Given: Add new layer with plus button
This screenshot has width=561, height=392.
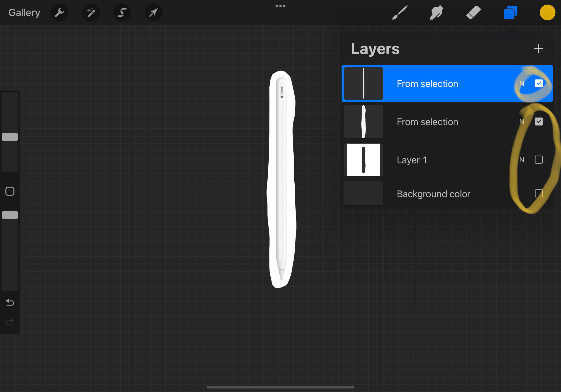Looking at the screenshot, I should (538, 49).
